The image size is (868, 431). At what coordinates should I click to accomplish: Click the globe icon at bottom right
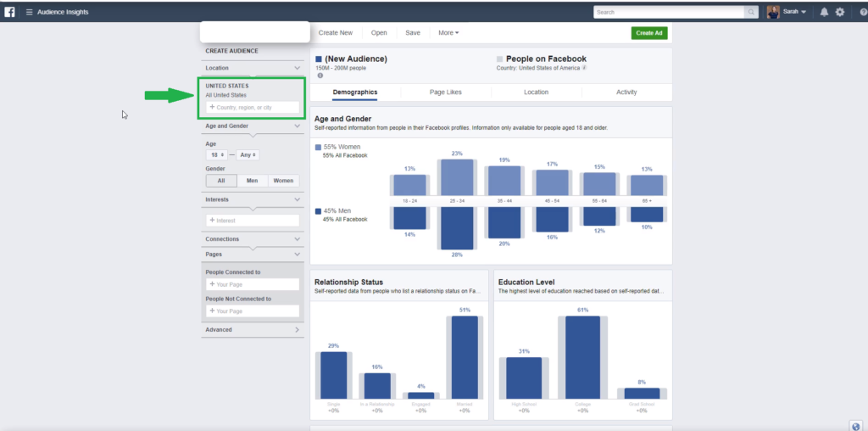click(856, 426)
